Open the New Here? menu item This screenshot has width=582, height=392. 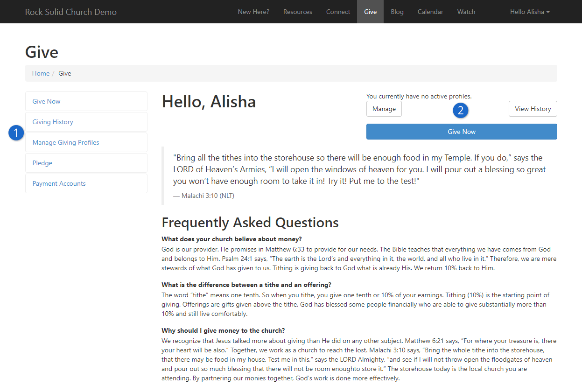pyautogui.click(x=253, y=12)
